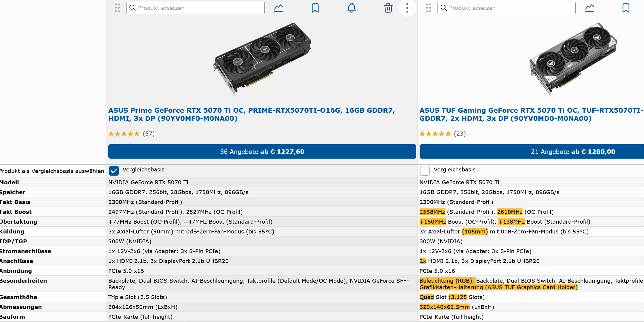Select 'Kühlung' row label
The width and height of the screenshot is (644, 322).
12,231
